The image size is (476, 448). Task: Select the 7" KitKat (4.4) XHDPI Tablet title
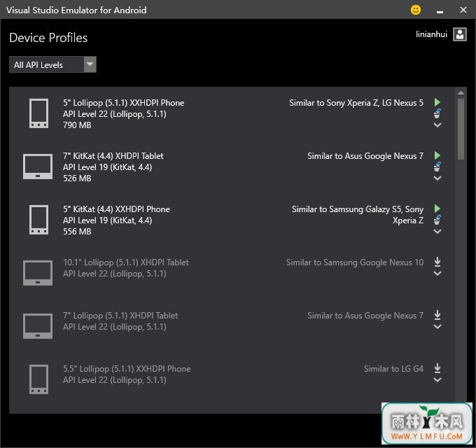point(113,156)
